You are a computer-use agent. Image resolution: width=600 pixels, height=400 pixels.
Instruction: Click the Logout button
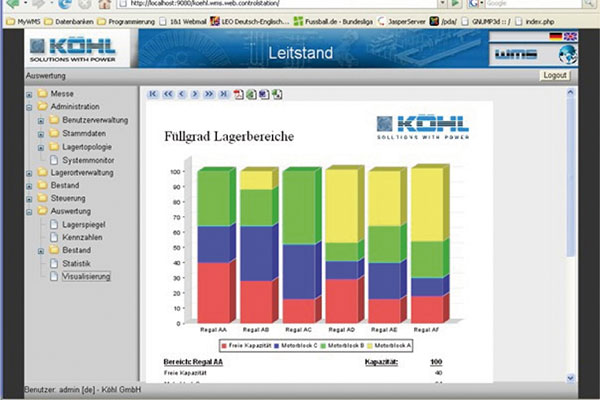coord(554,75)
